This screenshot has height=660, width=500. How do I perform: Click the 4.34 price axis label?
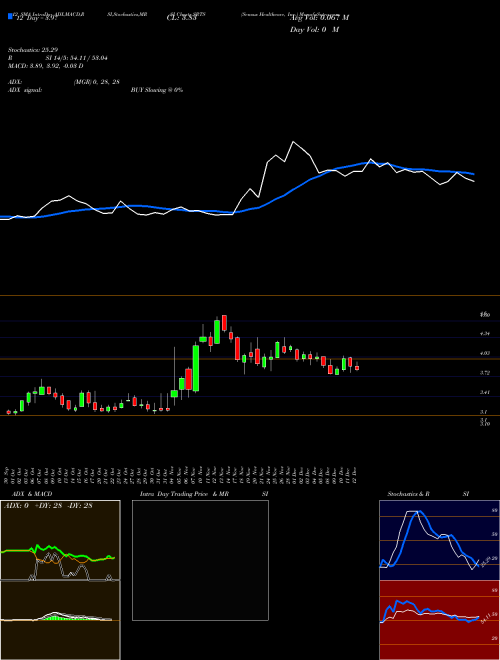(x=484, y=333)
